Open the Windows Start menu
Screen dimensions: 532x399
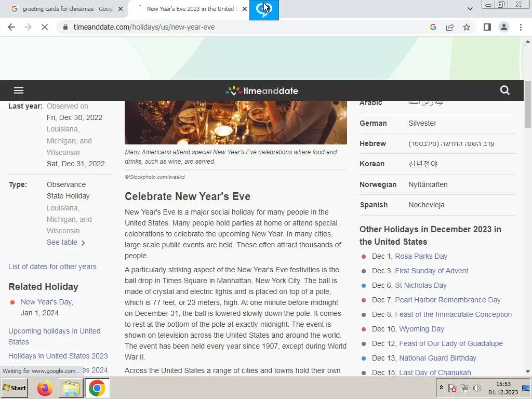tap(14, 388)
